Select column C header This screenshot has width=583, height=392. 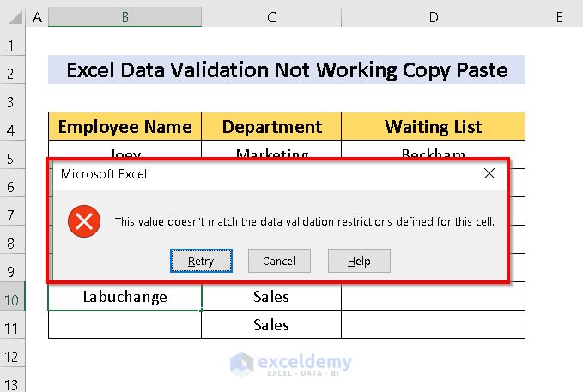click(x=271, y=17)
